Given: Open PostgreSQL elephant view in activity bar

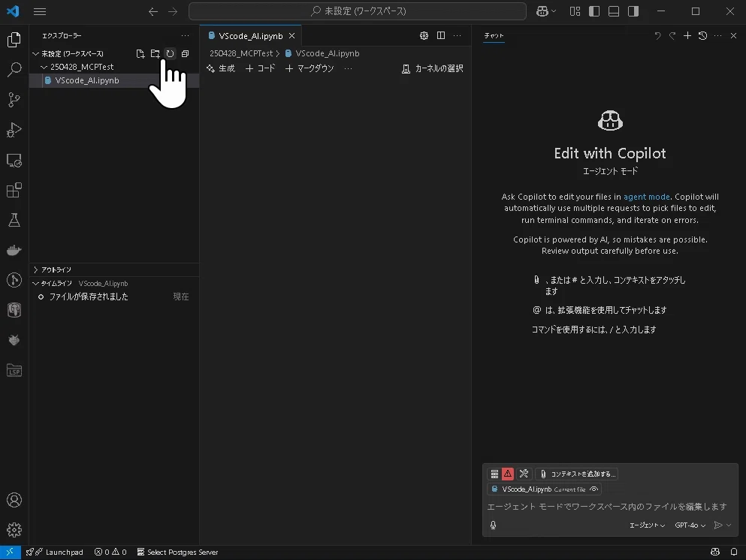Looking at the screenshot, I should coord(14,310).
